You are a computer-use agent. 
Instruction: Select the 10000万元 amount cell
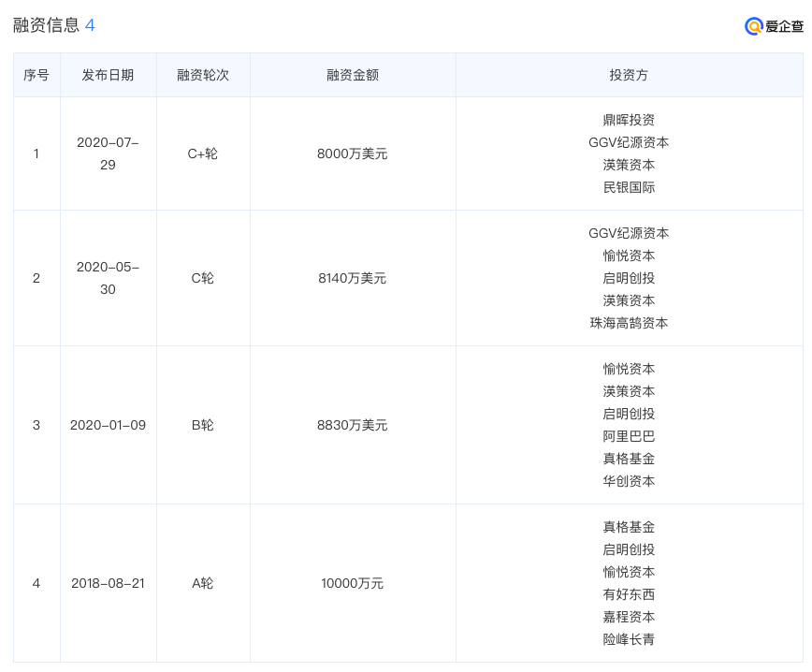coord(352,583)
